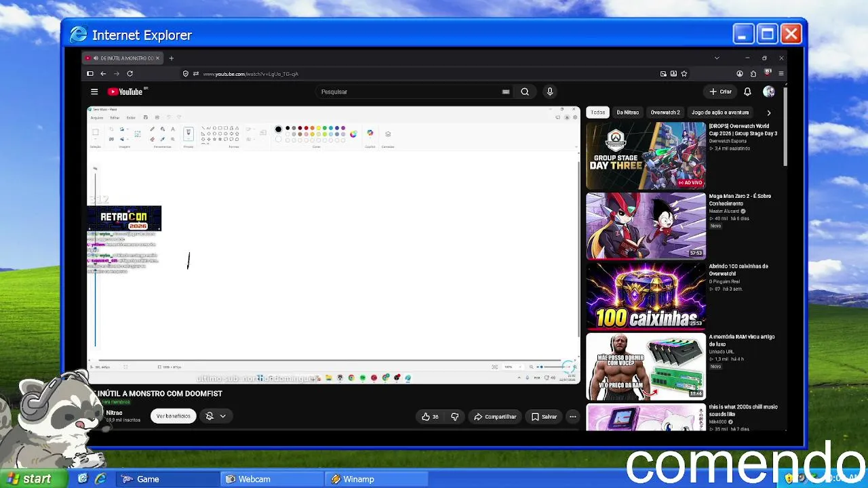Image resolution: width=868 pixels, height=488 pixels.
Task: Open Copilot in the Paint ribbon
Action: pos(370,134)
